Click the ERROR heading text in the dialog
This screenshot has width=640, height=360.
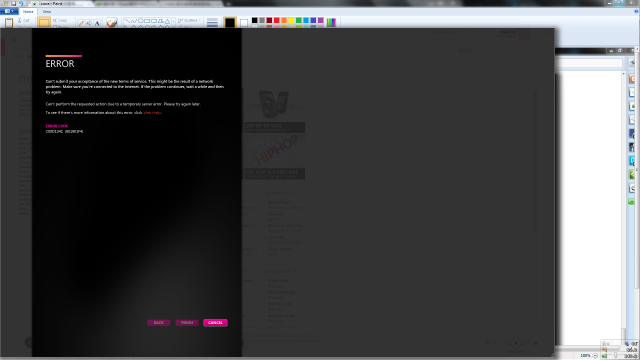coord(60,64)
